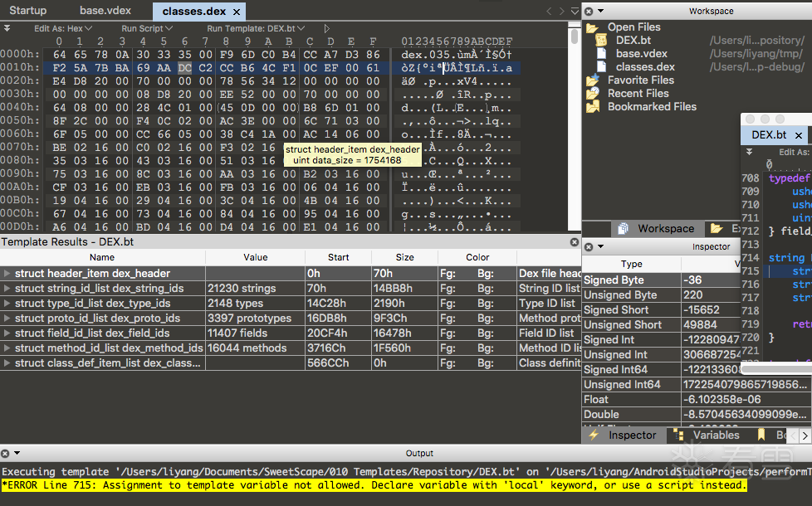The width and height of the screenshot is (812, 506).
Task: Click '21230 strings' value cell
Action: pos(255,289)
